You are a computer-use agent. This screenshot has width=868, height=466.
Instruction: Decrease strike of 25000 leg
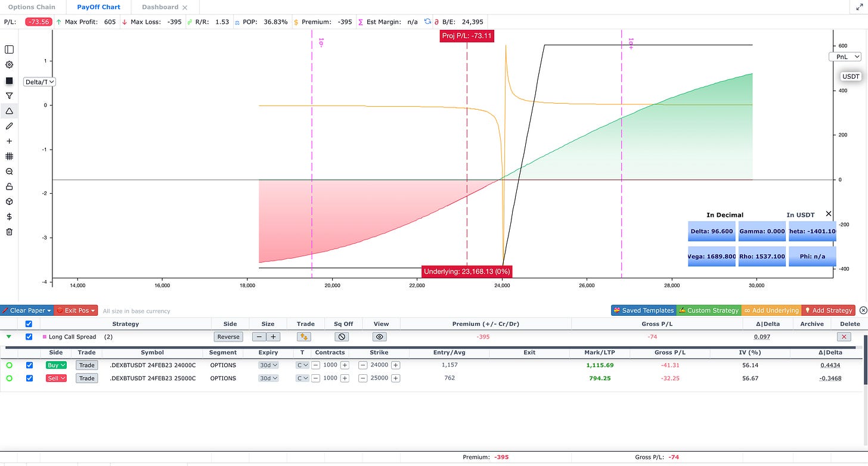pyautogui.click(x=362, y=378)
